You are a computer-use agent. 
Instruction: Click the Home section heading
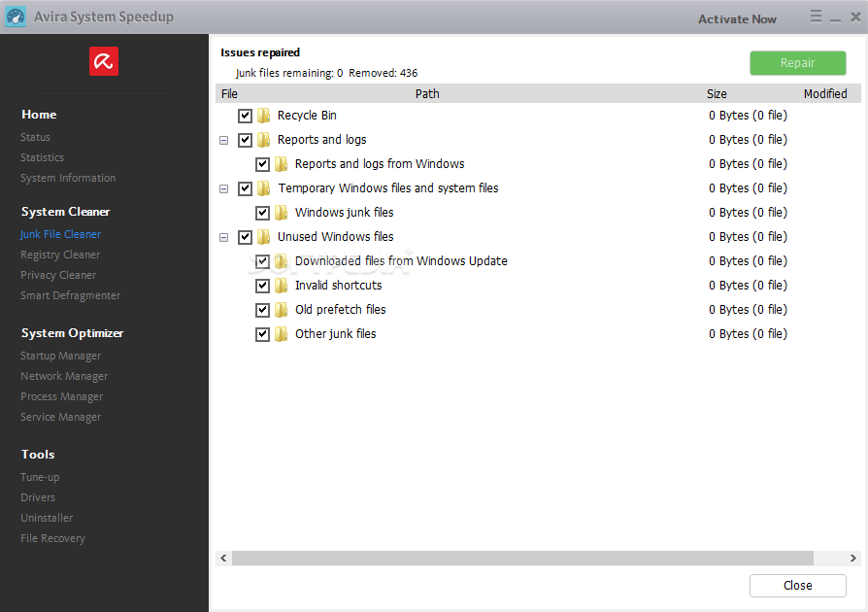coord(39,115)
